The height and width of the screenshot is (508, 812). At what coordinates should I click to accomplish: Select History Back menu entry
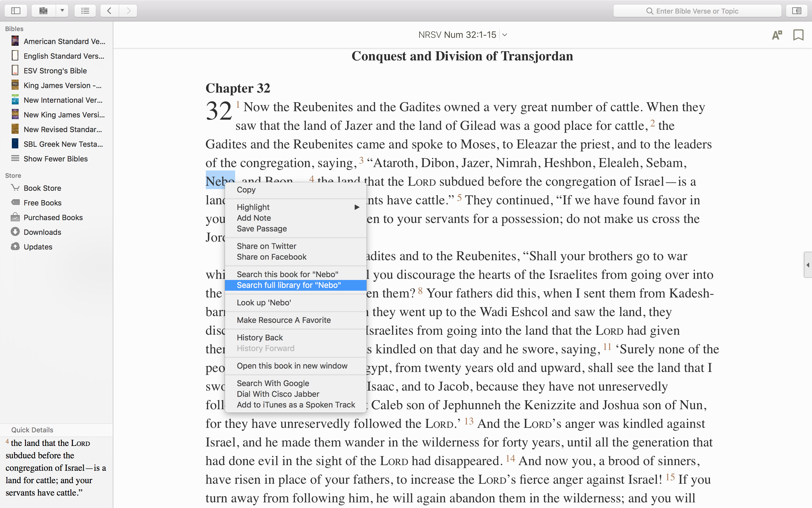coord(295,338)
